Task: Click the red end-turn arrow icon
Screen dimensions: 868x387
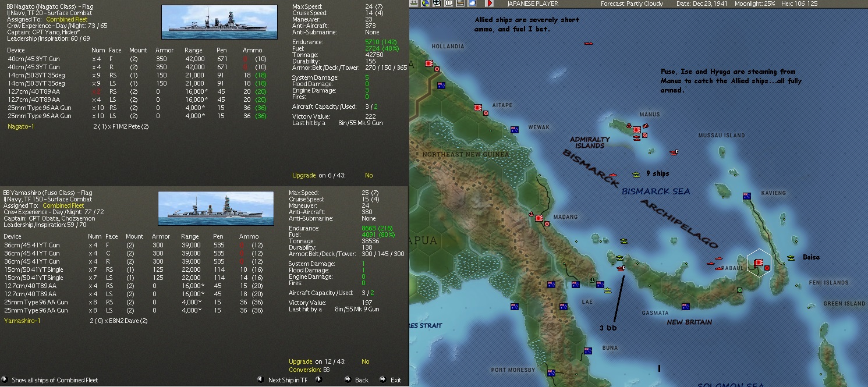Action: [490, 3]
